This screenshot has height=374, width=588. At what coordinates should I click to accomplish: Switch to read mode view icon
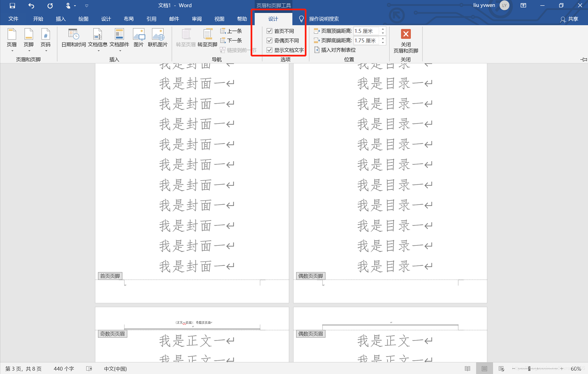click(467, 368)
